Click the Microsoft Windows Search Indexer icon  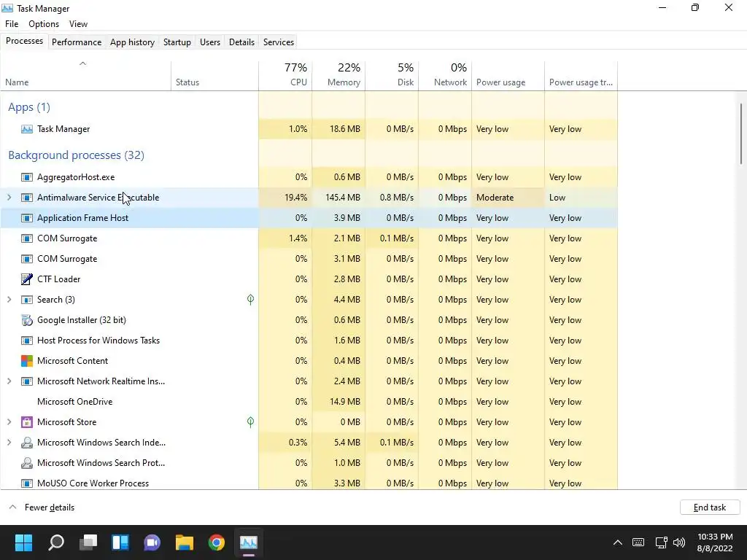(x=27, y=443)
